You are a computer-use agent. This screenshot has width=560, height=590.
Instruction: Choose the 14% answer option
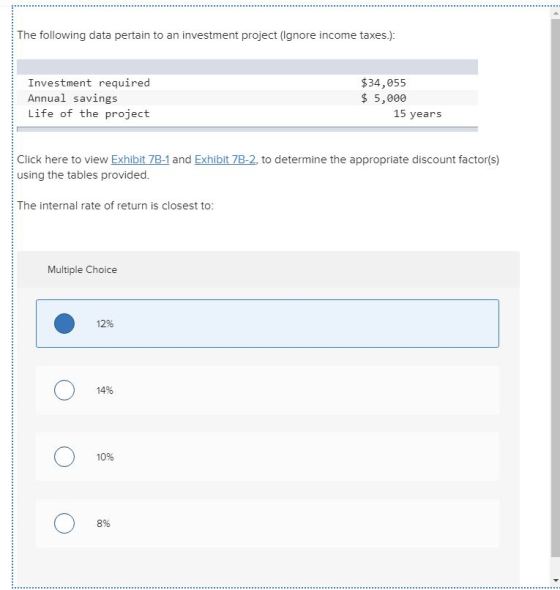[x=64, y=390]
